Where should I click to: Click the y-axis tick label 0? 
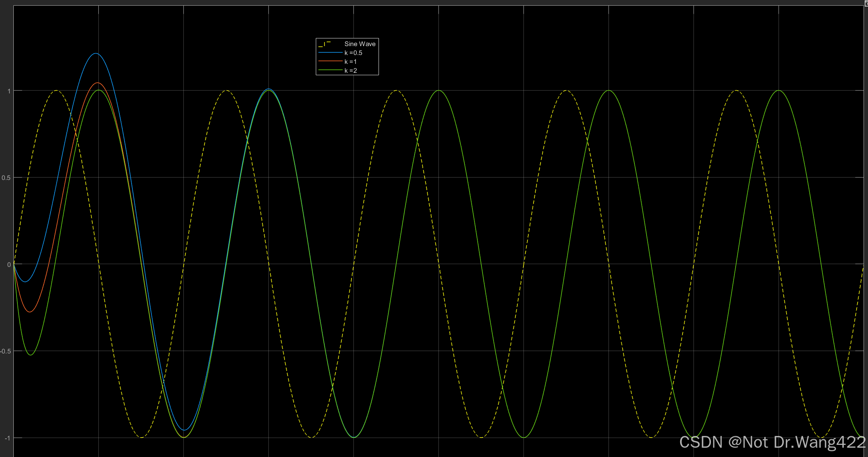coord(9,264)
